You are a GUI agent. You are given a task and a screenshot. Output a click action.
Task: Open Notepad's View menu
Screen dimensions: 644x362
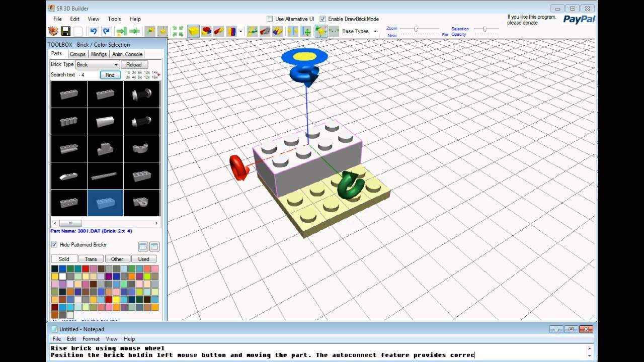[x=112, y=339]
